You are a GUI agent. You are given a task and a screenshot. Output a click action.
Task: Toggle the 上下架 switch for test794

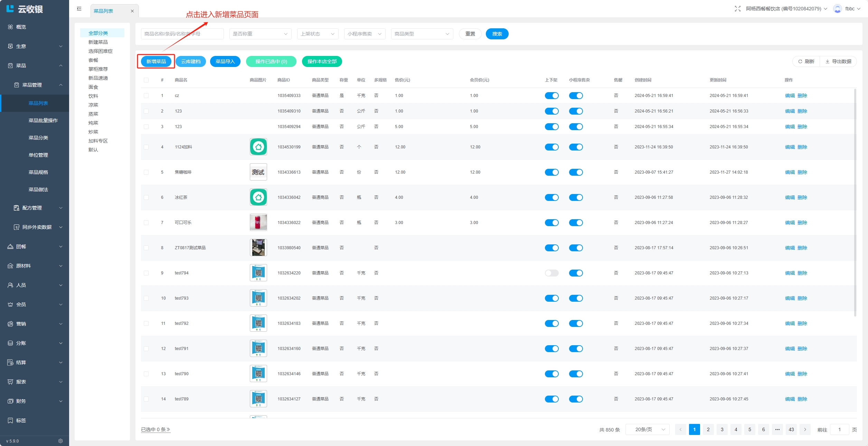(551, 273)
